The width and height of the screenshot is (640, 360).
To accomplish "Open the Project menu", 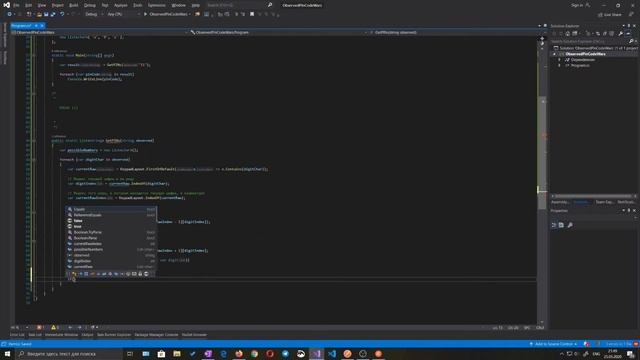I will tap(58, 5).
